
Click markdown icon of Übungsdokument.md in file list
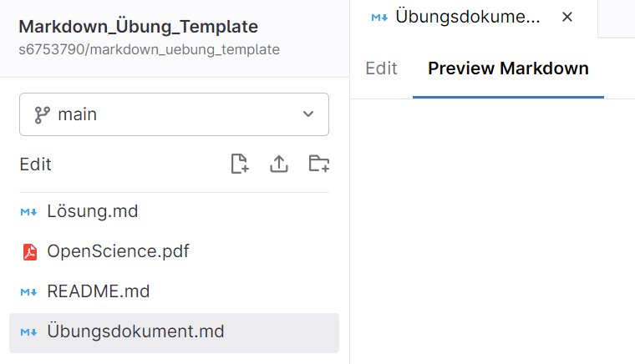(28, 332)
